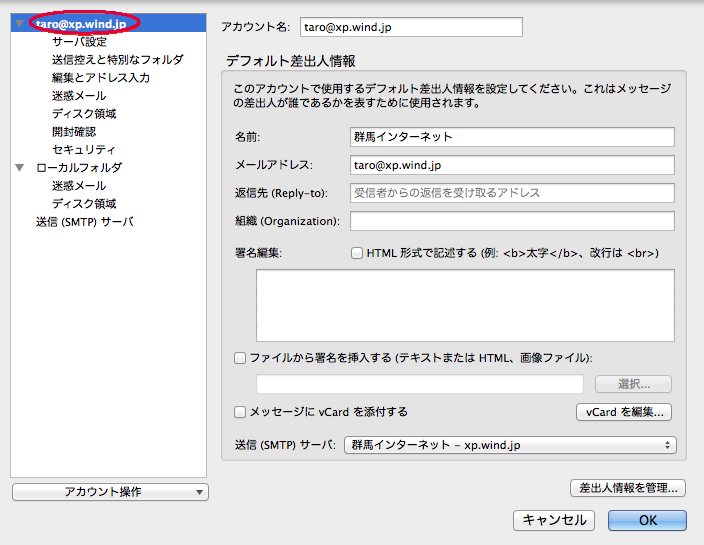Open account's ディスク領域 above 開封確認
Viewport: 704px width, 545px height.
point(84,114)
